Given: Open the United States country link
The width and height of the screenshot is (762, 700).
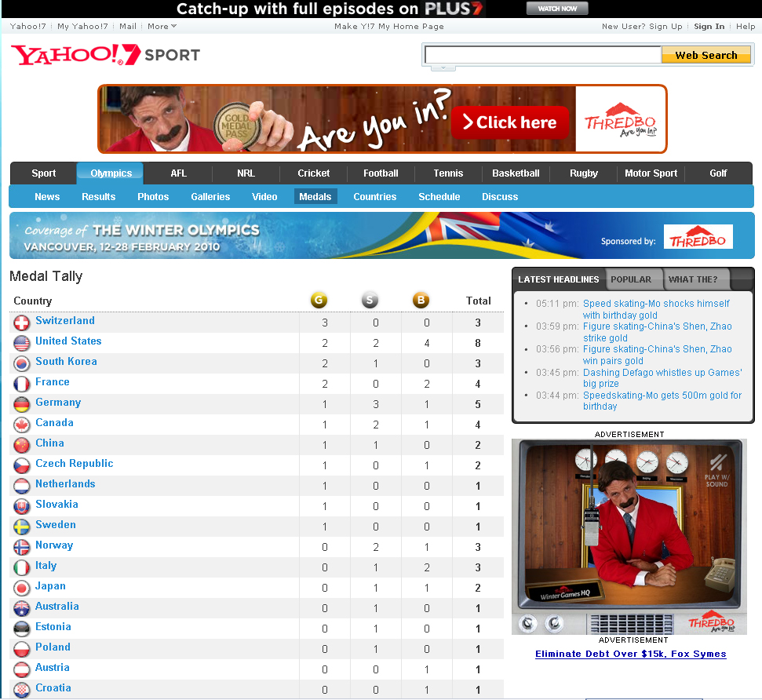Looking at the screenshot, I should [68, 341].
